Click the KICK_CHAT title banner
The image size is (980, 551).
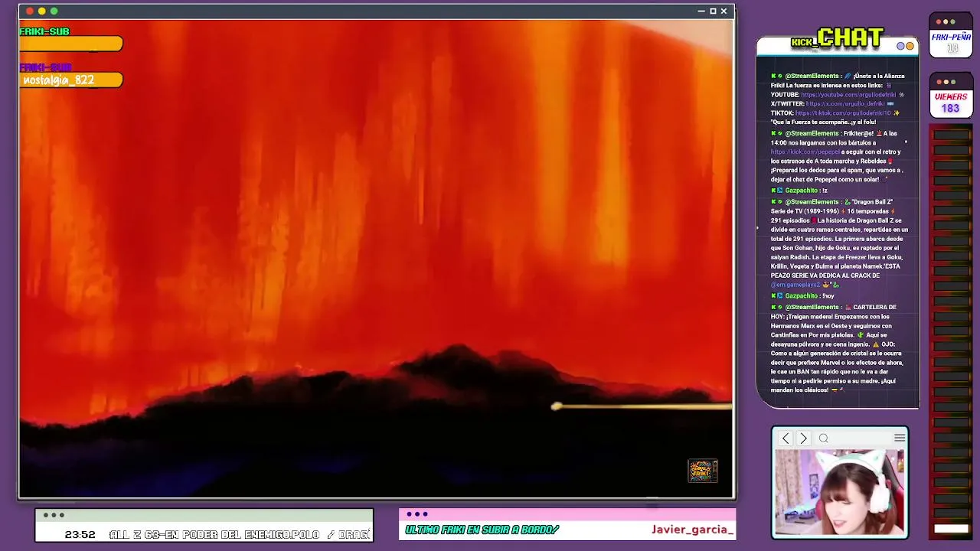coord(838,38)
